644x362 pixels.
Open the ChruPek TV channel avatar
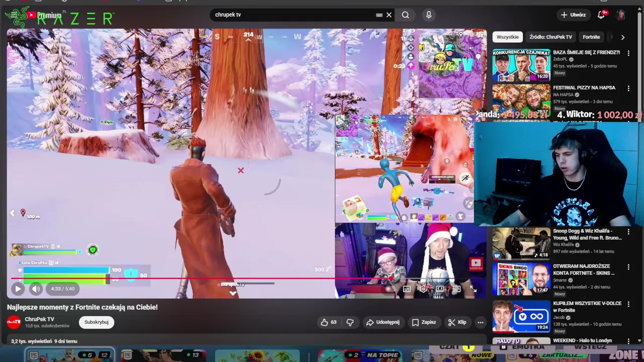tap(14, 322)
